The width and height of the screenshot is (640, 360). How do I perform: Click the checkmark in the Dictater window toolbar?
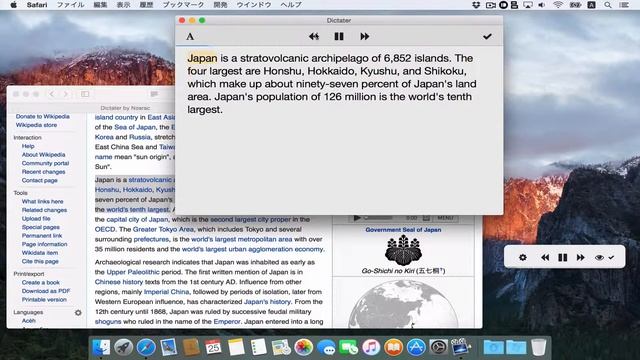point(487,37)
